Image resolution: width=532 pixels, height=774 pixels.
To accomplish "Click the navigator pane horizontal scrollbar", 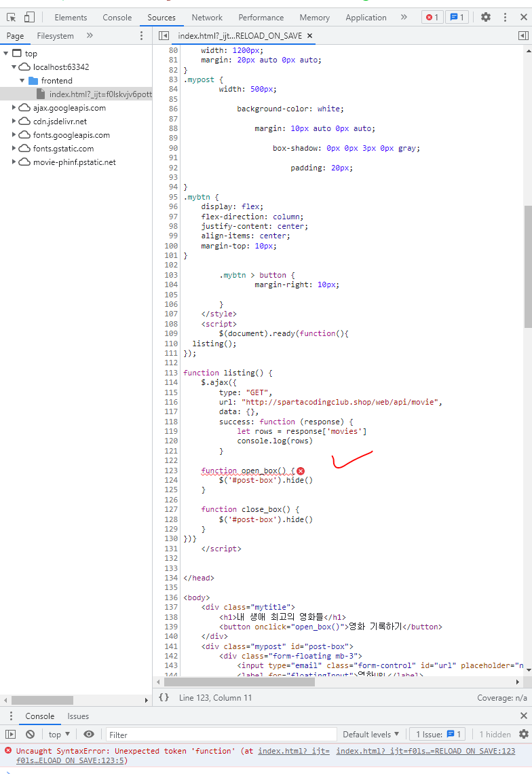I will pyautogui.click(x=43, y=700).
